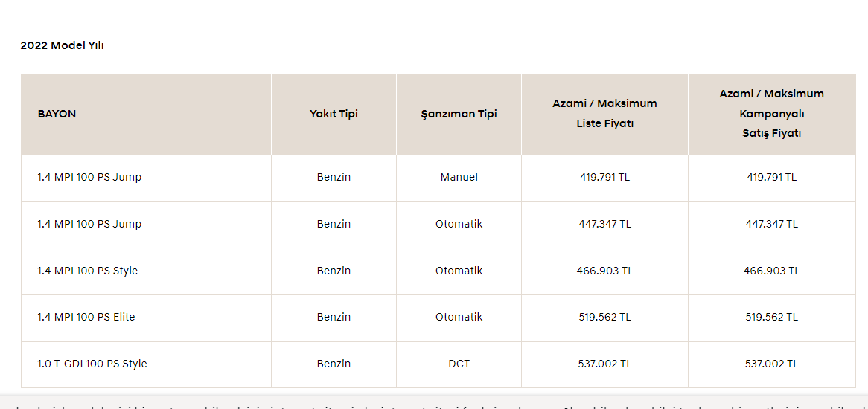Click the 537.002 TL campaign price cell
This screenshot has height=409, width=868.
coord(771,364)
